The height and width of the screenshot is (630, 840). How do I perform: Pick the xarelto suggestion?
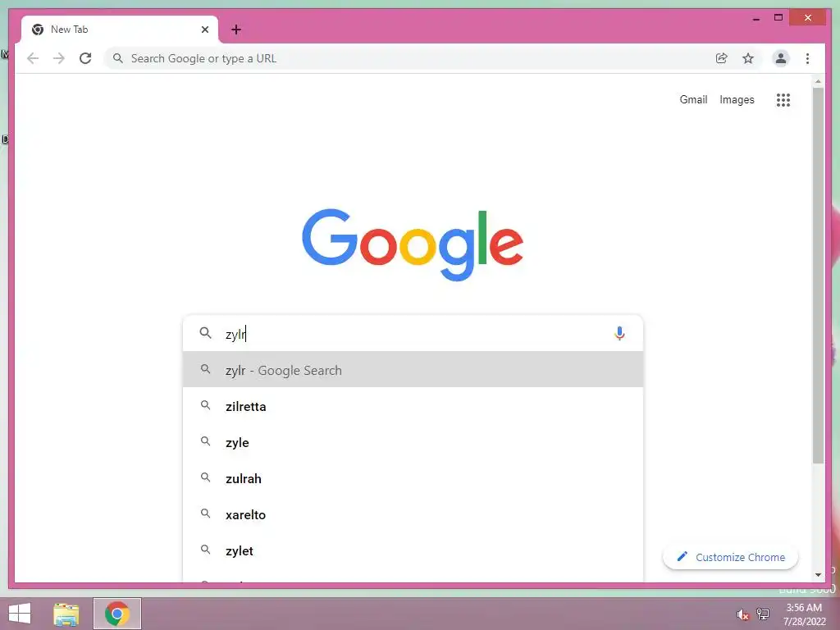point(413,514)
